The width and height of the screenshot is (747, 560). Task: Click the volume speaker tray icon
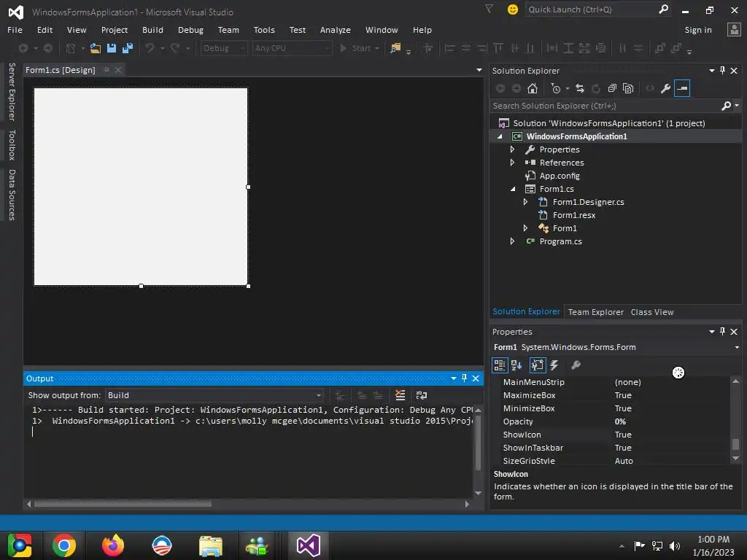[x=675, y=545]
